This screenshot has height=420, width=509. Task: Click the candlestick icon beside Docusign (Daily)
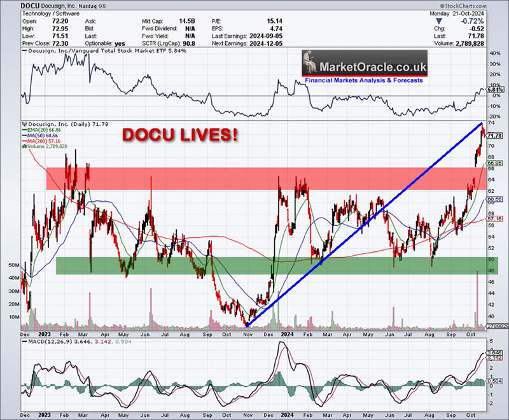click(x=25, y=124)
